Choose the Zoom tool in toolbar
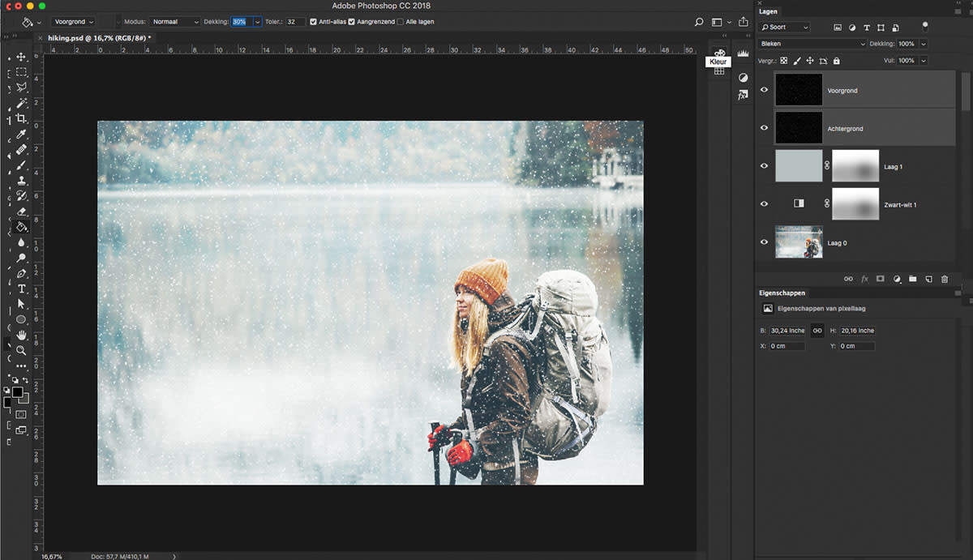This screenshot has height=560, width=973. click(x=21, y=350)
